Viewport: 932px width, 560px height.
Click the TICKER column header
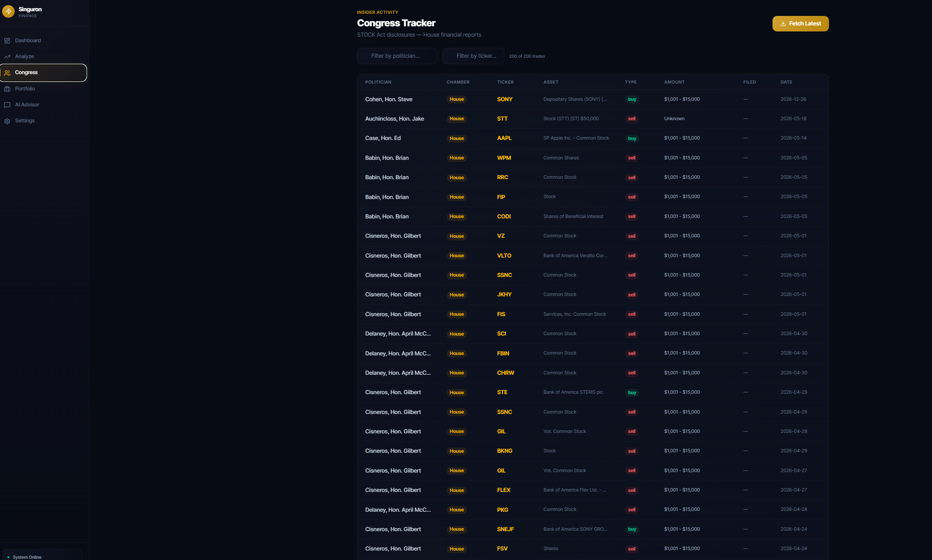click(505, 82)
